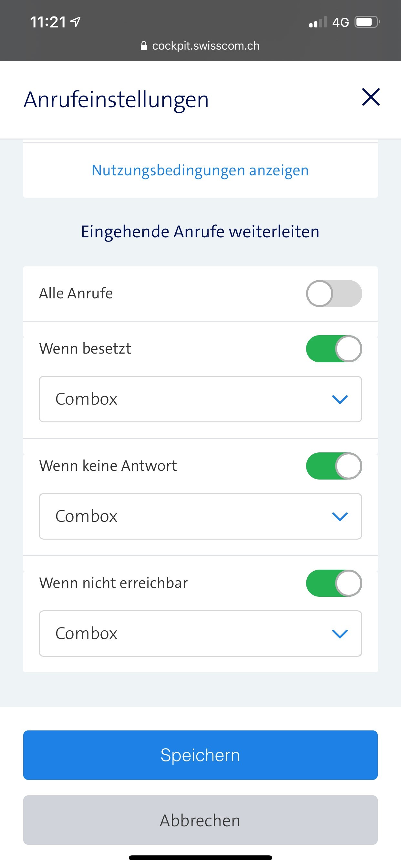Click chevron arrow under Wenn keine Antwort
Viewport: 401px width, 868px height.
(x=340, y=517)
